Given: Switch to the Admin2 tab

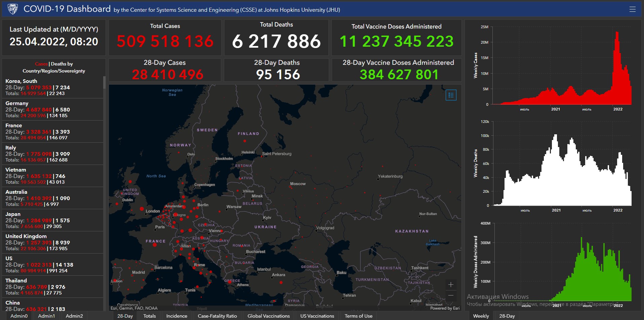Looking at the screenshot, I should pos(74,316).
